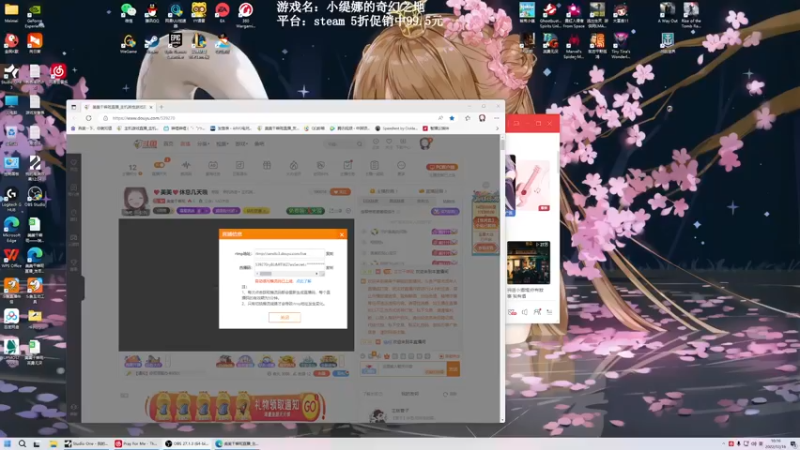800x450 pixels.
Task: Close the orange stream info dialog
Action: [x=342, y=234]
